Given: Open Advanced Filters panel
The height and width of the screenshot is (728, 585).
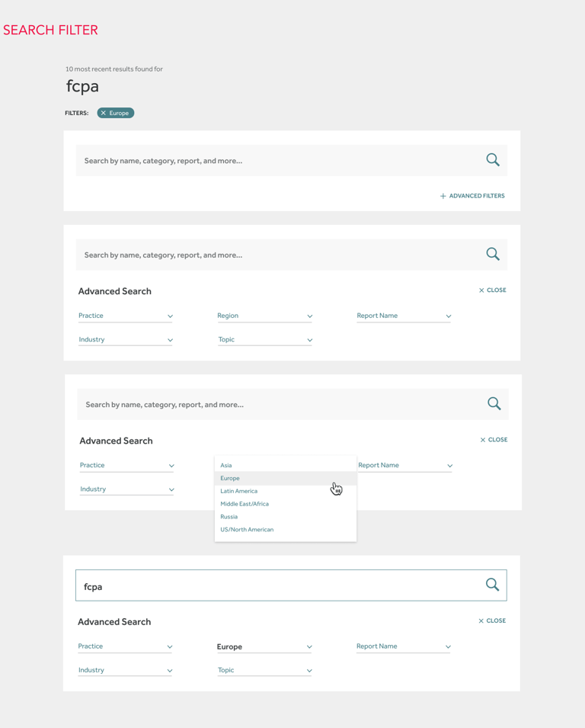Looking at the screenshot, I should click(472, 196).
